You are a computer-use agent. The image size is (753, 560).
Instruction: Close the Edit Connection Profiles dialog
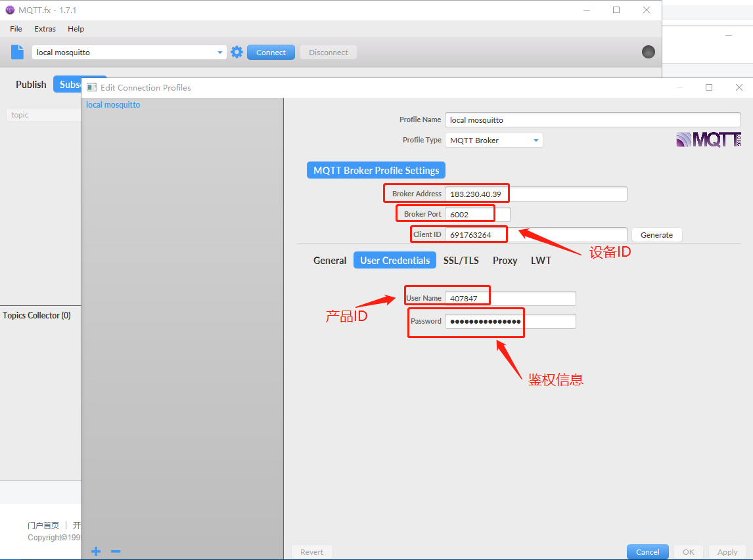coord(739,87)
